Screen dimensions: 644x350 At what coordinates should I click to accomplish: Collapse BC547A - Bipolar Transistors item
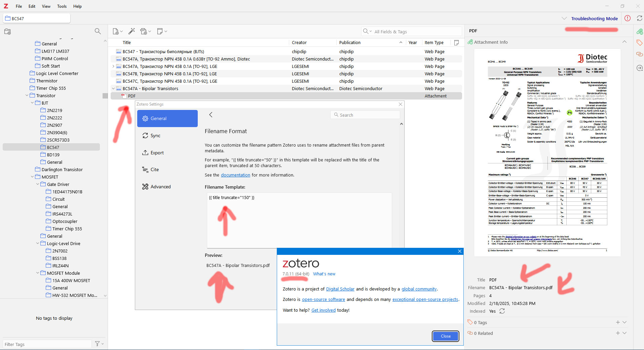click(113, 88)
